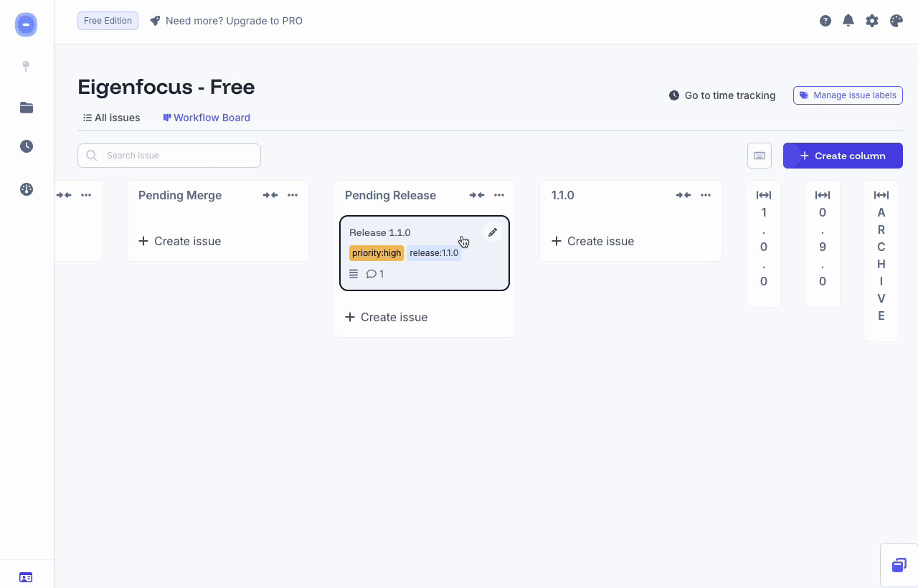The image size is (918, 588).
Task: Open keyboard shortcuts icon beside Create column
Action: tap(759, 155)
